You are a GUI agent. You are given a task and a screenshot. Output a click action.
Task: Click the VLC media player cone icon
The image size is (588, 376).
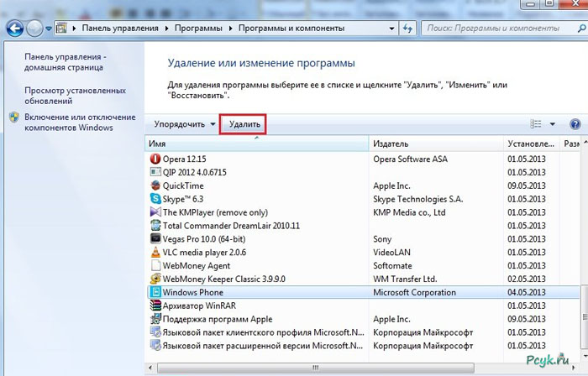coord(155,252)
